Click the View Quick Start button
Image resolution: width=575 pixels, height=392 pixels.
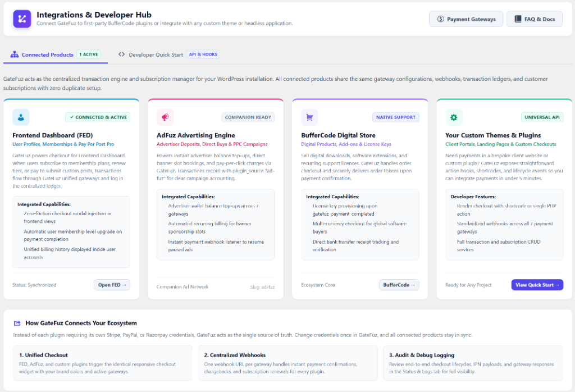pyautogui.click(x=537, y=285)
